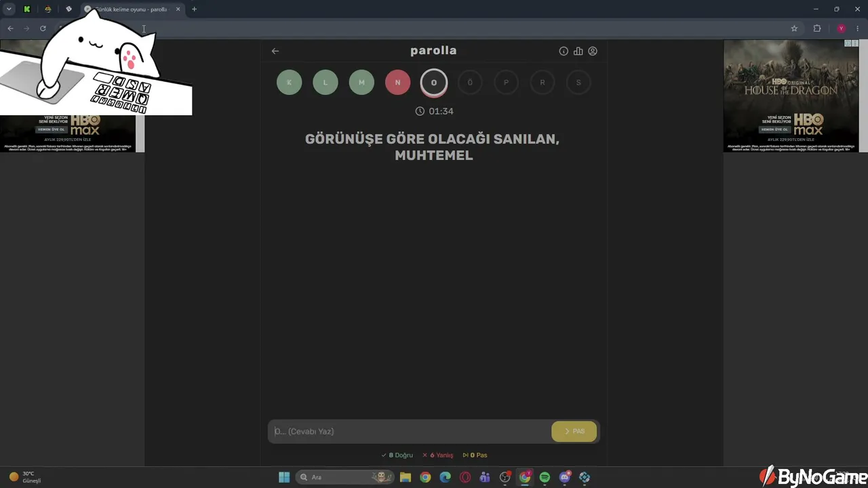Open Discord from the taskbar
Screen dimensions: 868x488
pyautogui.click(x=565, y=477)
